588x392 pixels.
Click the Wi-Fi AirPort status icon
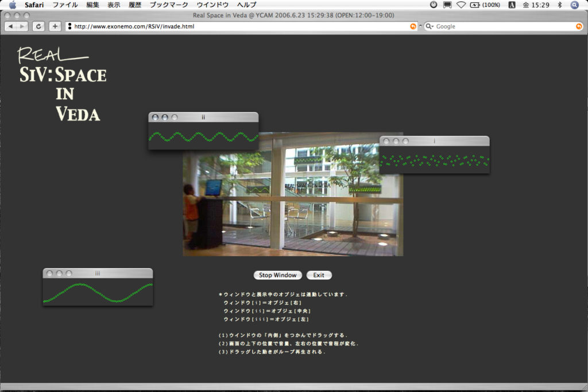(461, 5)
